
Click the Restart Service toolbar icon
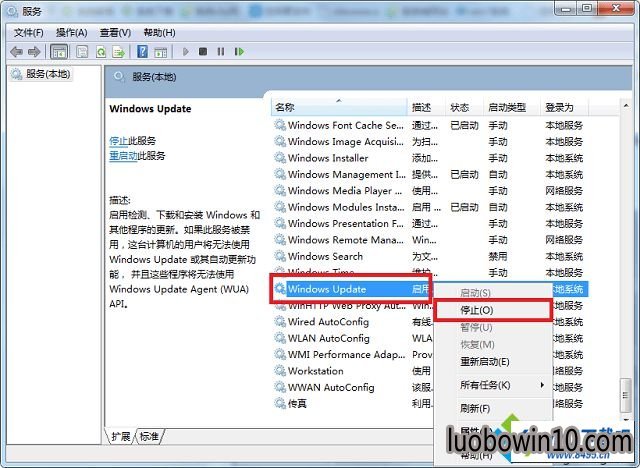point(239,51)
